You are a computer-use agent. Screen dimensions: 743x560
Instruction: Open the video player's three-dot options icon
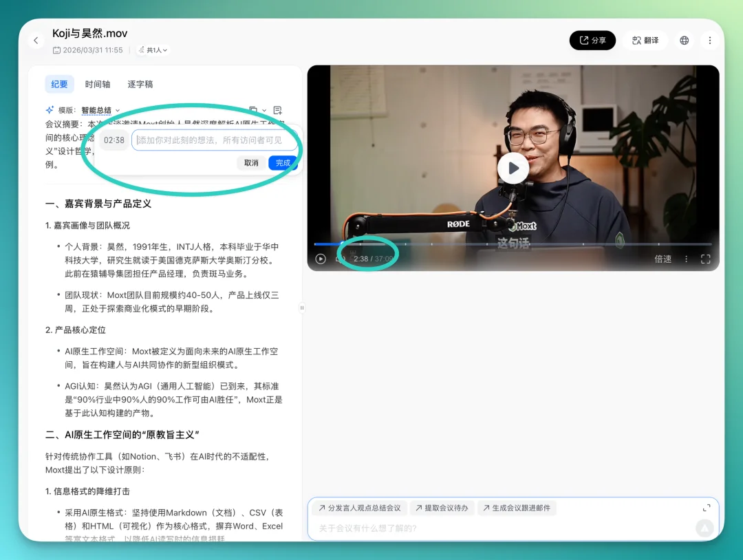[686, 258]
